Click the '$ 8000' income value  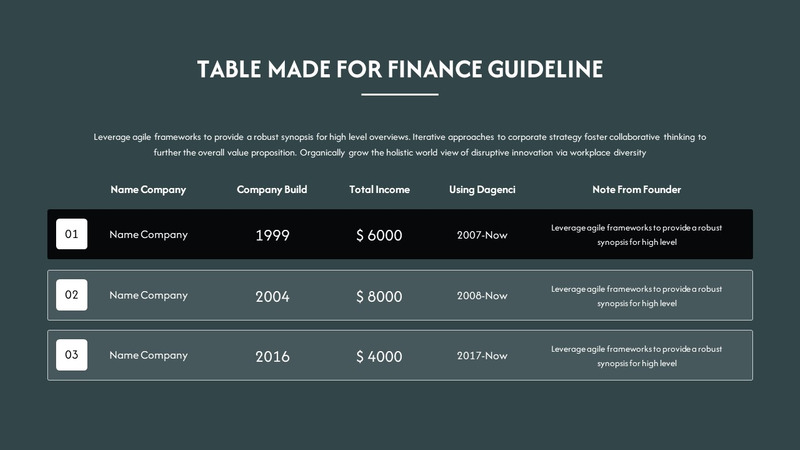(379, 296)
